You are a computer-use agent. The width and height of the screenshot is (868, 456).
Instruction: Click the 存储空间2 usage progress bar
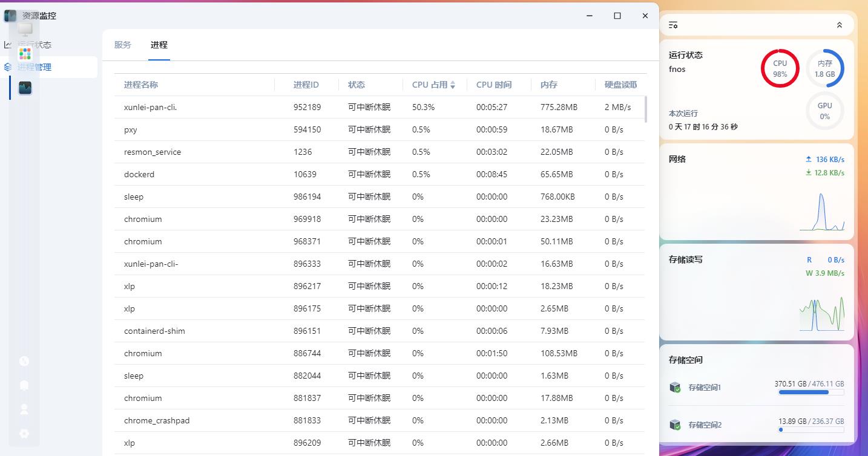click(811, 430)
